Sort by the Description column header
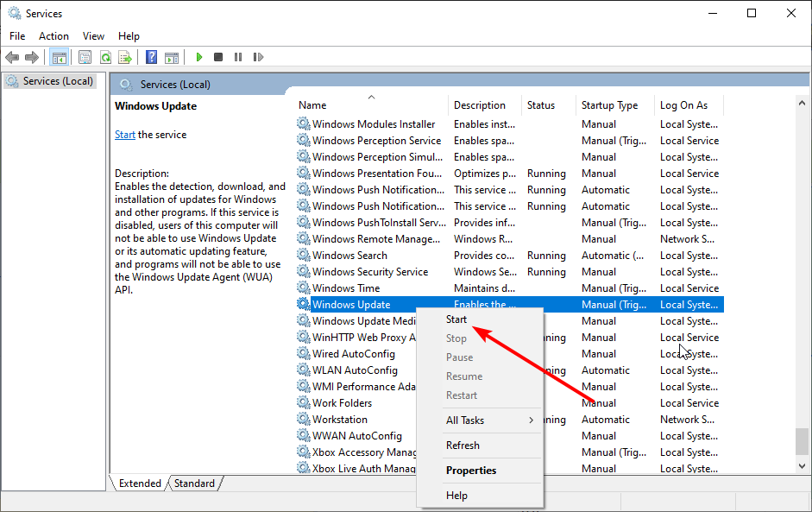This screenshot has width=812, height=512. [x=485, y=105]
